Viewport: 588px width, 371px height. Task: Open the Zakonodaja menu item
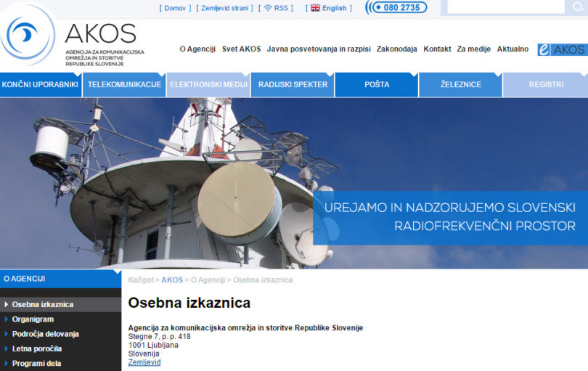pos(397,49)
